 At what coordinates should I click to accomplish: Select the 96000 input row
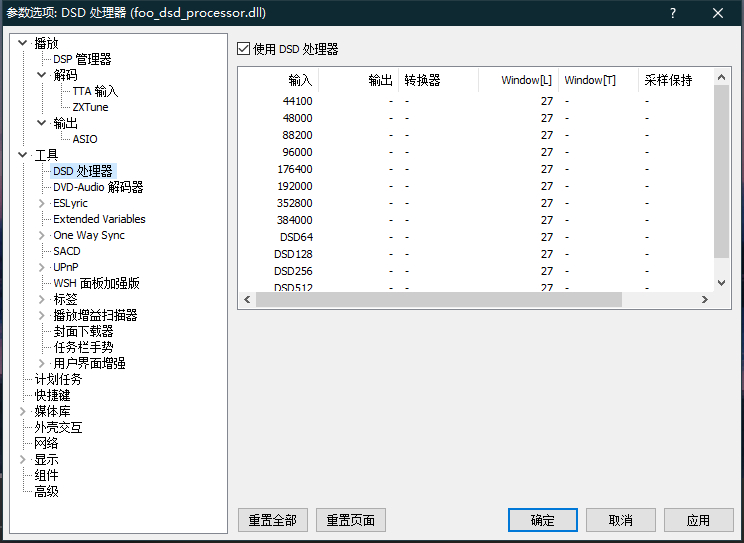click(x=476, y=152)
